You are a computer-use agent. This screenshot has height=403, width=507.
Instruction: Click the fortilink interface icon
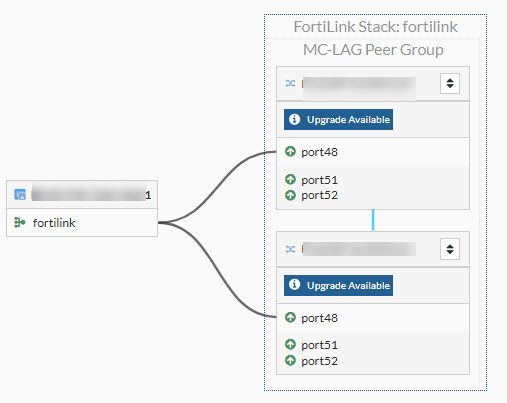coord(20,222)
